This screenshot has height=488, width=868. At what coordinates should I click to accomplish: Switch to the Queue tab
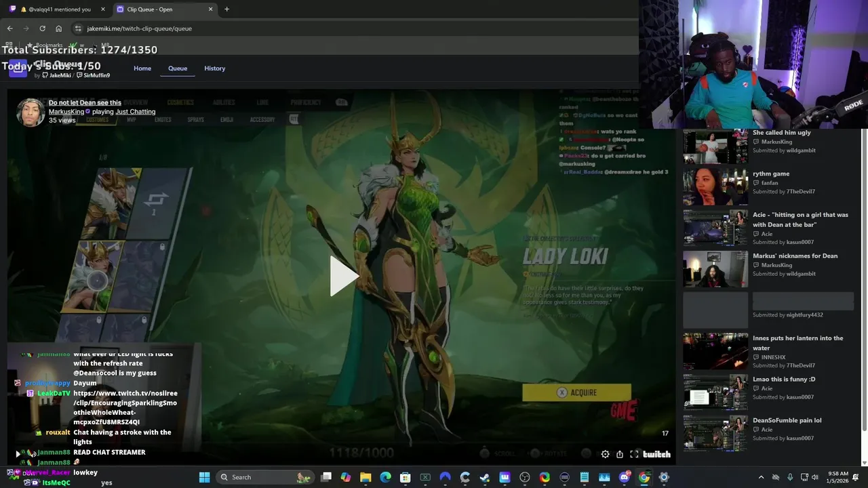pos(178,68)
